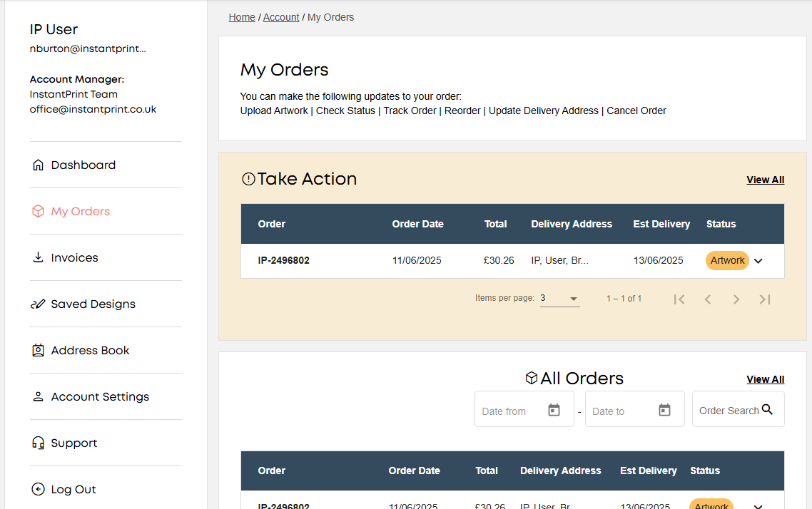Open the Date from calendar picker icon
Viewport: 812px width, 509px height.
[x=554, y=410]
